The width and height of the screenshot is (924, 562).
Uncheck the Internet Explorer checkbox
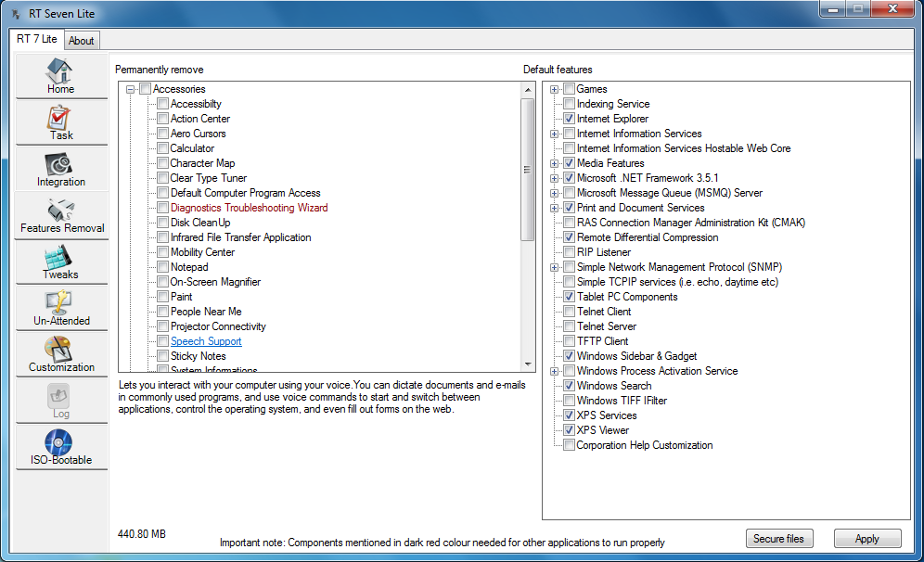570,119
